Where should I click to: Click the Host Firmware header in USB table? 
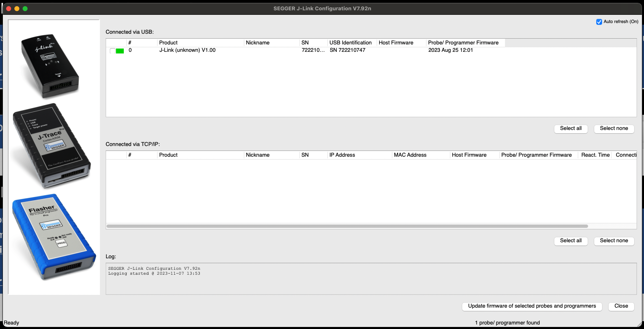pos(402,43)
